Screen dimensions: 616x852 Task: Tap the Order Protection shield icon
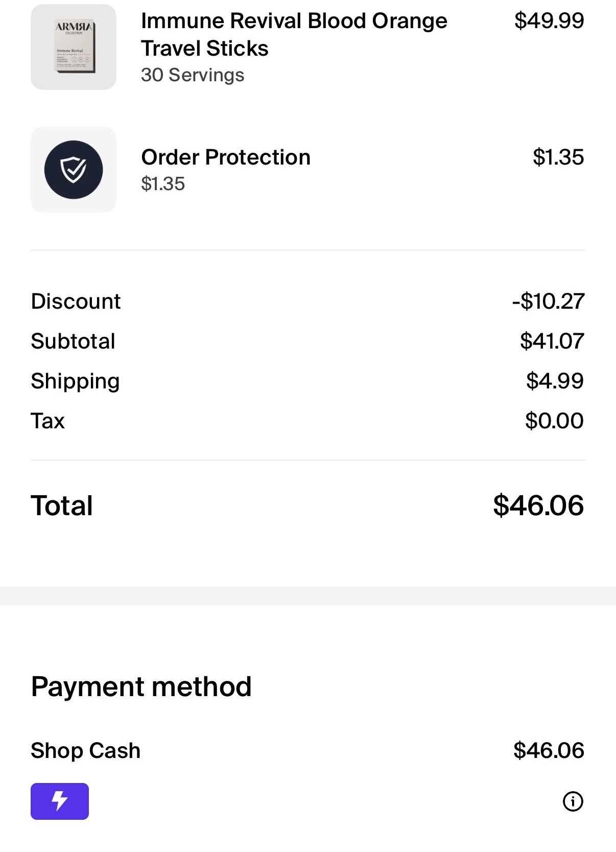point(74,170)
